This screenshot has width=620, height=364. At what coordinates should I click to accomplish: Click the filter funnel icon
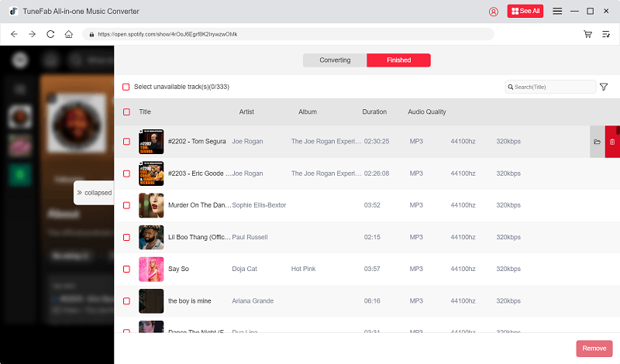pyautogui.click(x=604, y=87)
